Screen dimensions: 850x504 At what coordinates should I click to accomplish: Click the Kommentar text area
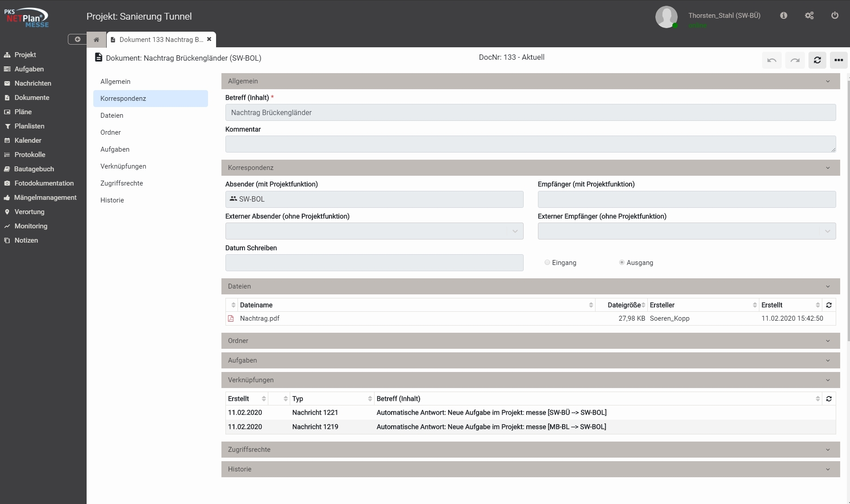tap(530, 144)
